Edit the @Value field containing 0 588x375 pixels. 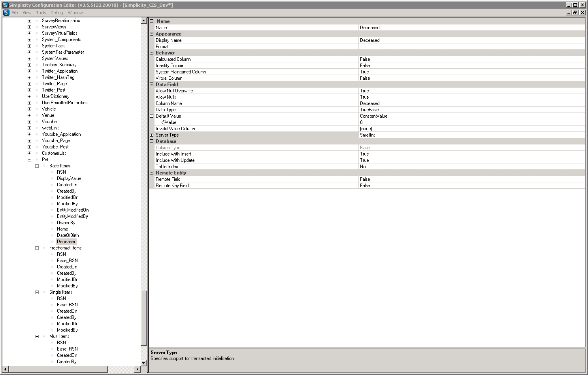pyautogui.click(x=471, y=122)
